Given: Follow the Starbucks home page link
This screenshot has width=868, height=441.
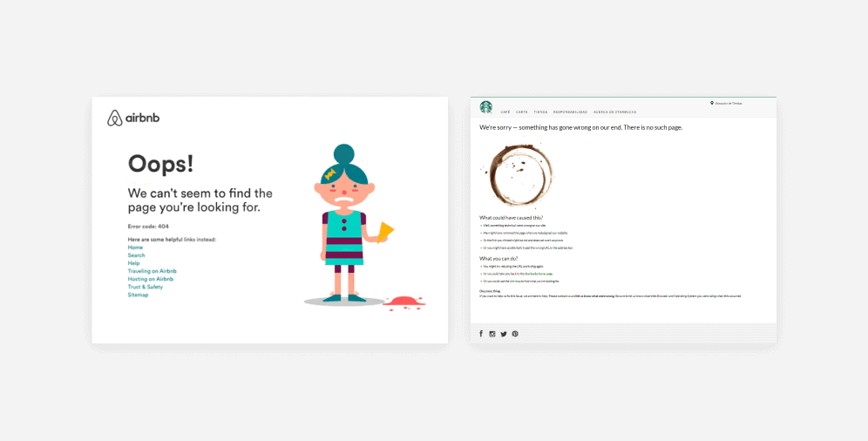Looking at the screenshot, I should point(539,274).
